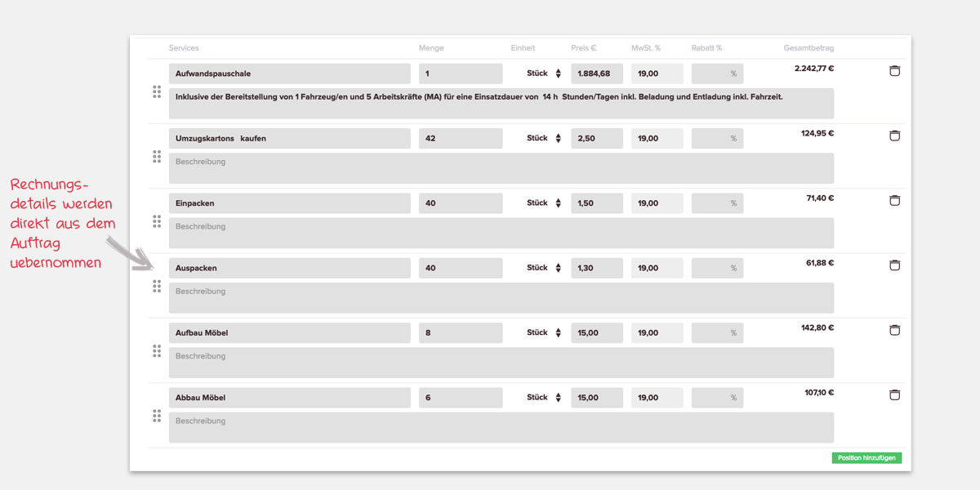Open the Einheit dropdown for Einpacken
The width and height of the screenshot is (980, 490).
pos(544,203)
